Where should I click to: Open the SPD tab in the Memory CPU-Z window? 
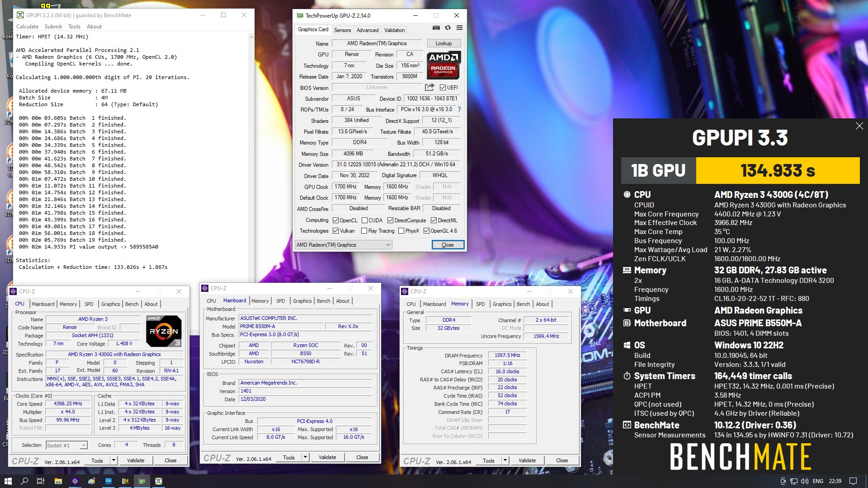coord(480,304)
